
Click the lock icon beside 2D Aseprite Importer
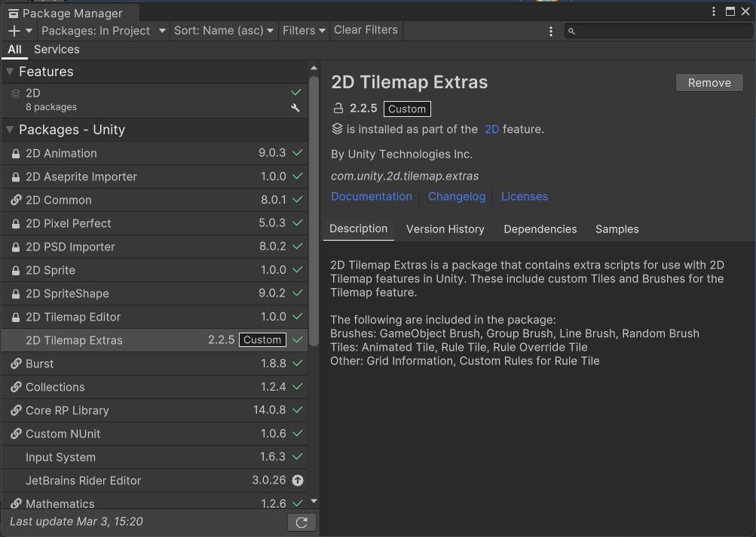tap(16, 177)
